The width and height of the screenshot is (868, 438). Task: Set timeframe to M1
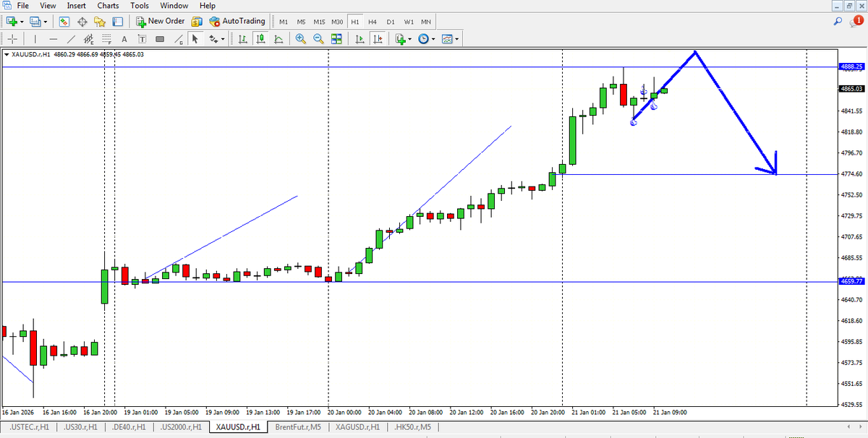[284, 22]
